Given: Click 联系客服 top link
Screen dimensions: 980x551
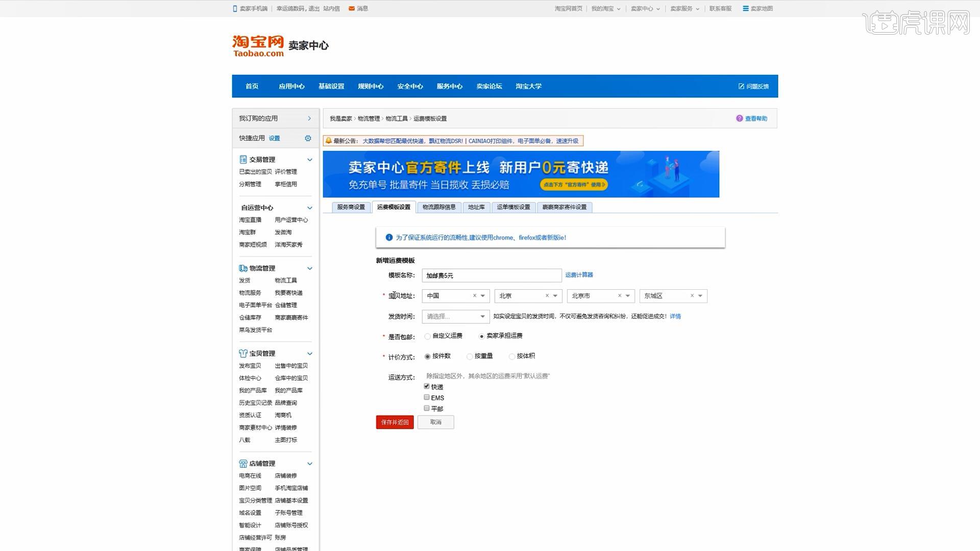Looking at the screenshot, I should click(x=720, y=9).
